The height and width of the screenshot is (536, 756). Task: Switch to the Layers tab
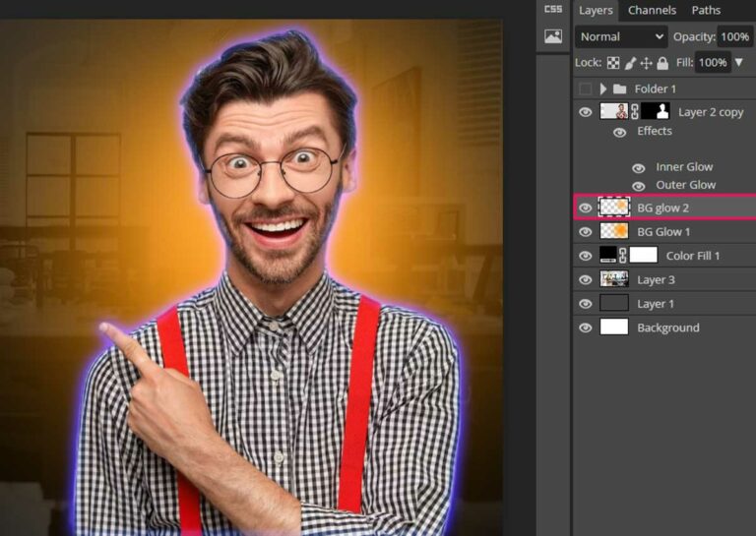pos(596,10)
